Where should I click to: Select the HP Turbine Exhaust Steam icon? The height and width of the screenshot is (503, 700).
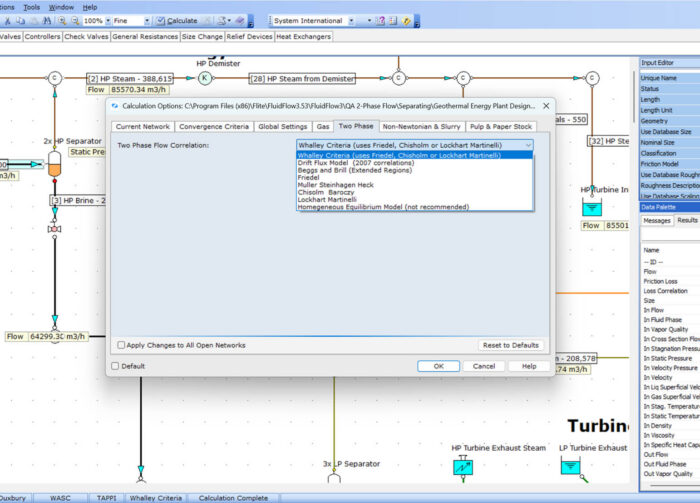click(464, 467)
